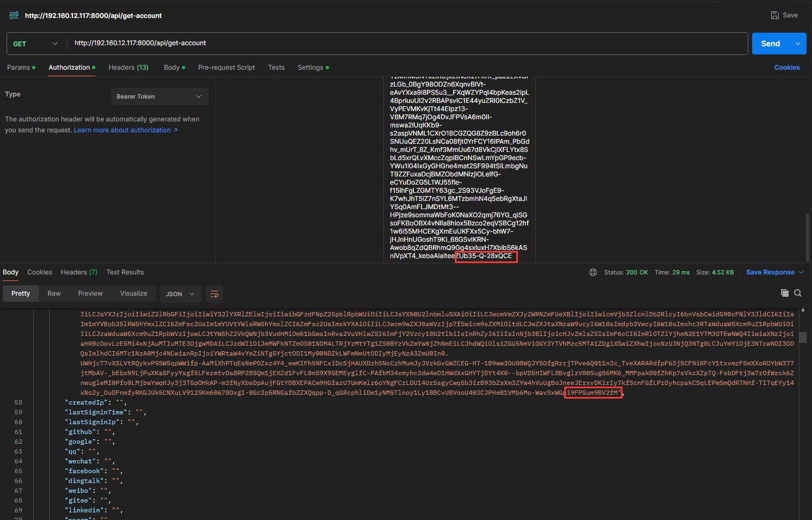
Task: Open the Pre-request Script tab
Action: tap(227, 68)
